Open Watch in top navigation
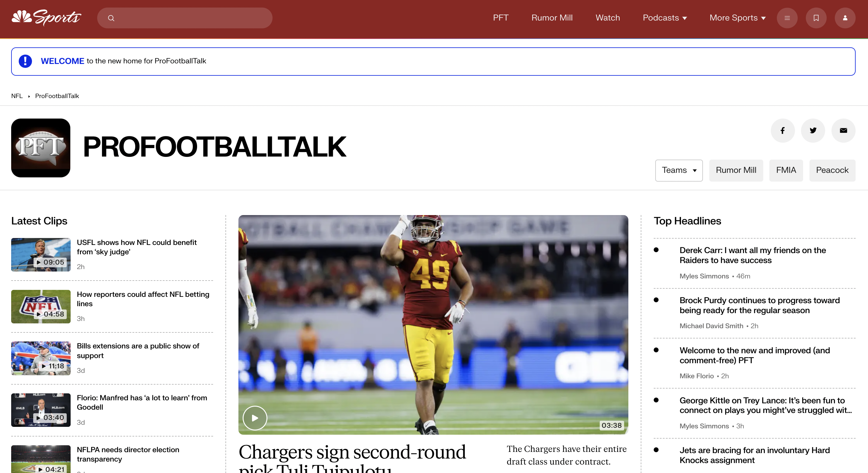Image resolution: width=868 pixels, height=473 pixels. (x=608, y=18)
